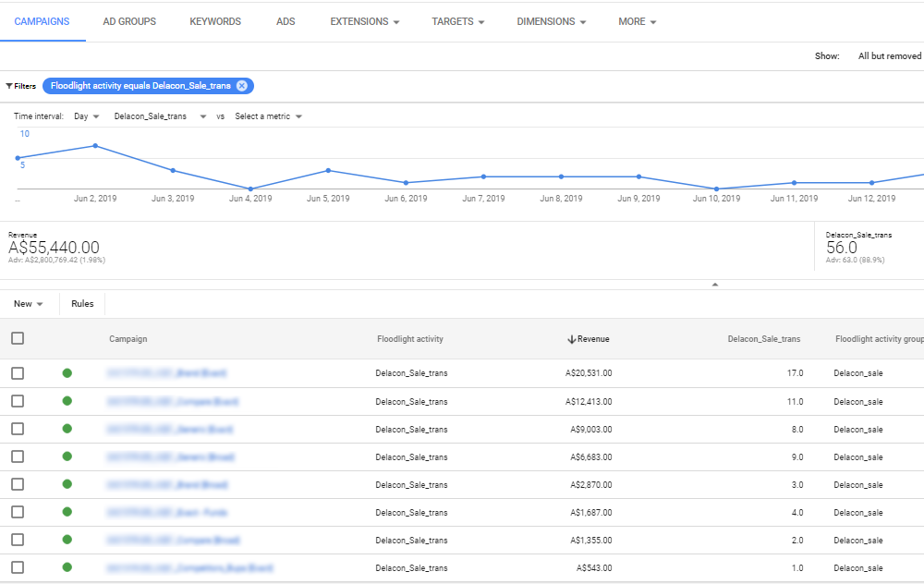Image resolution: width=924 pixels, height=584 pixels.
Task: Tick the select-all checkbox in header
Action: click(18, 338)
